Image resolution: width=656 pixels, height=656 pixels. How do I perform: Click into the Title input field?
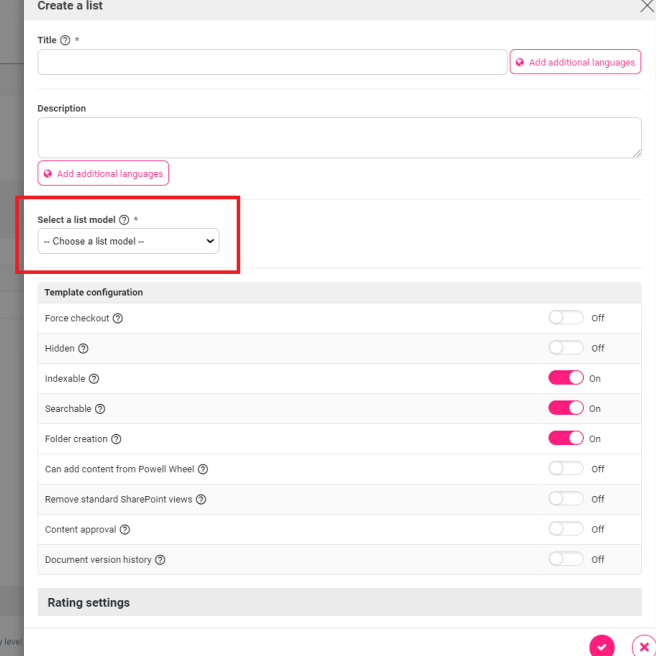point(272,62)
